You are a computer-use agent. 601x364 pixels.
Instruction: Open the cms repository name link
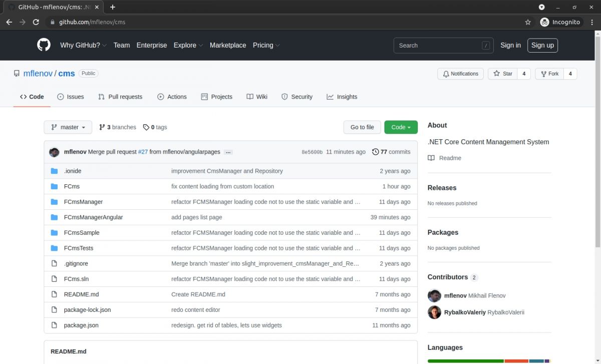[x=67, y=74]
